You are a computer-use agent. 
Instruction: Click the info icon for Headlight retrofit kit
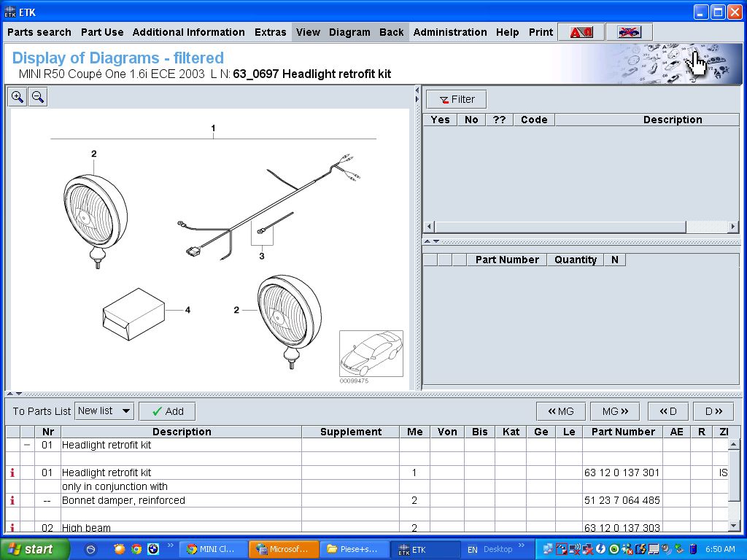pyautogui.click(x=12, y=472)
